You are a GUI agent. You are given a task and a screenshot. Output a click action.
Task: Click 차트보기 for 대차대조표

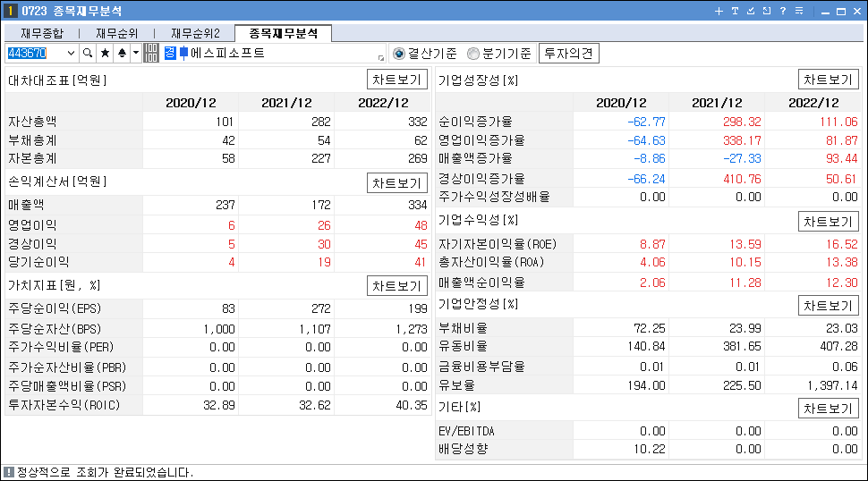[x=397, y=80]
